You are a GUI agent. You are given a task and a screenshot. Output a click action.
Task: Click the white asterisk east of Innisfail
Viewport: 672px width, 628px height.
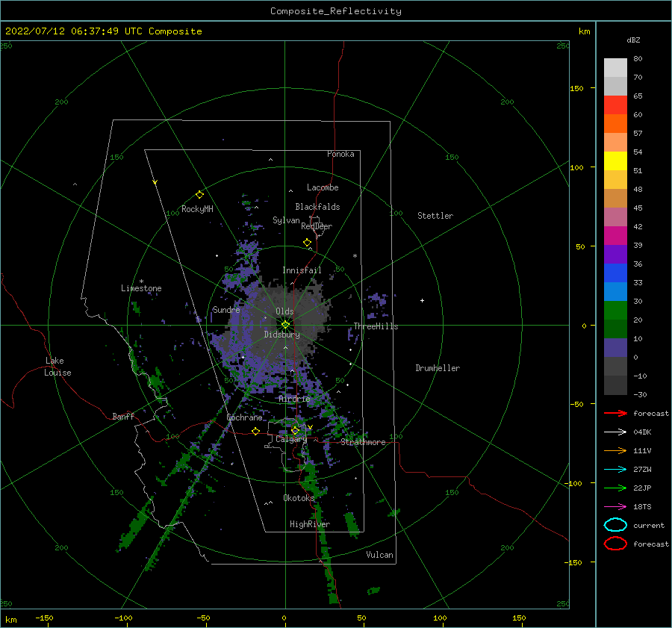355,256
